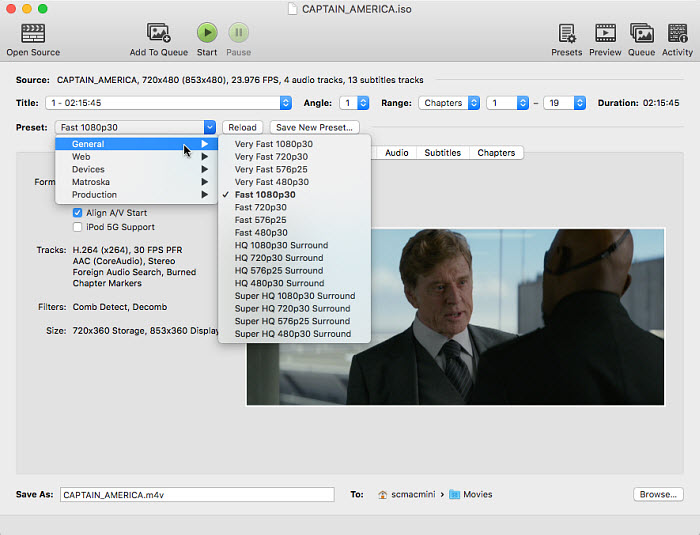This screenshot has height=535, width=700.
Task: Show the Queue window icon
Action: tap(642, 33)
